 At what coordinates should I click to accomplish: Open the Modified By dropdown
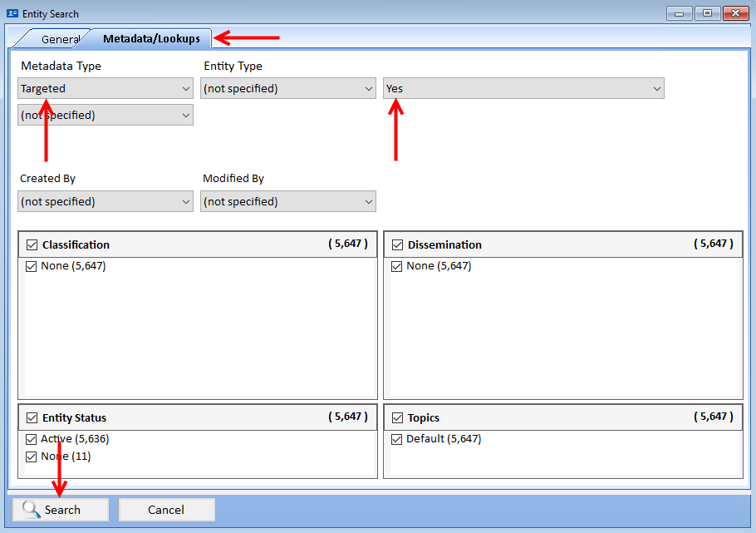pos(368,201)
